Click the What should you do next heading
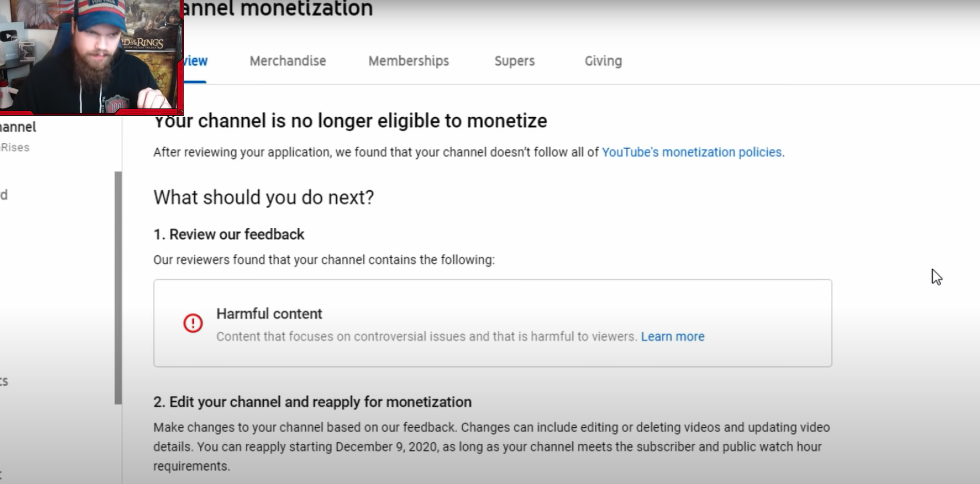The width and height of the screenshot is (980, 484). [263, 197]
